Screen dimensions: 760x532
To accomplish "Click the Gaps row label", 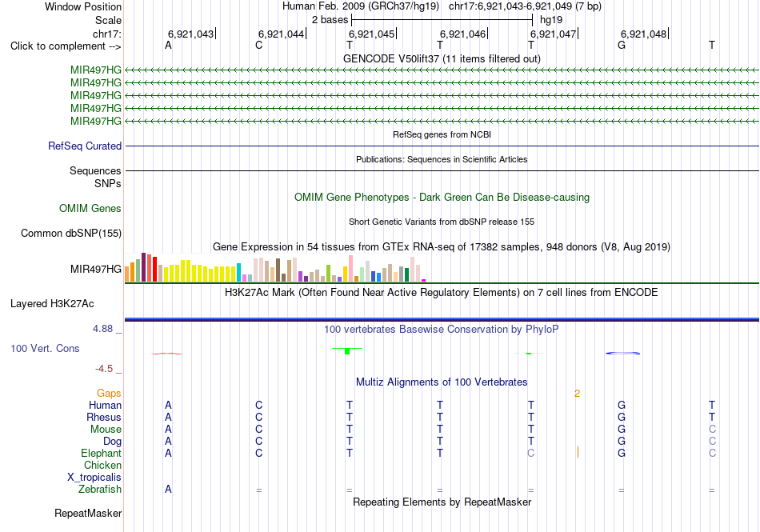I will [x=109, y=394].
